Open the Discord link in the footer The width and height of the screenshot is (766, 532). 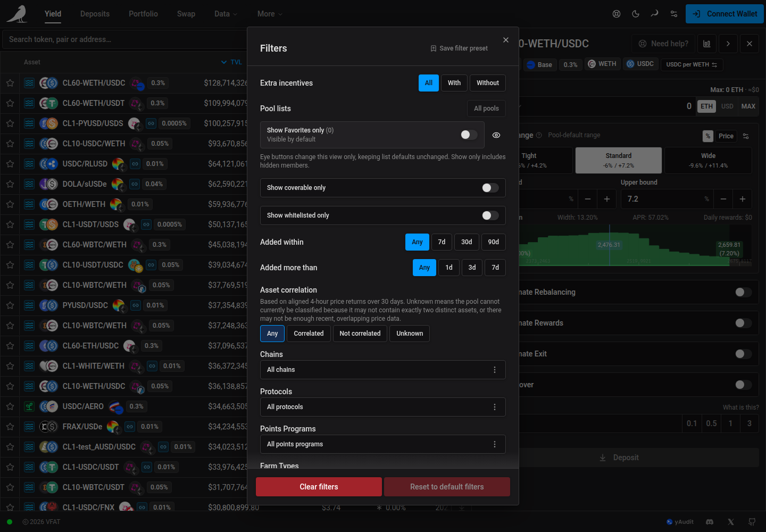710,522
